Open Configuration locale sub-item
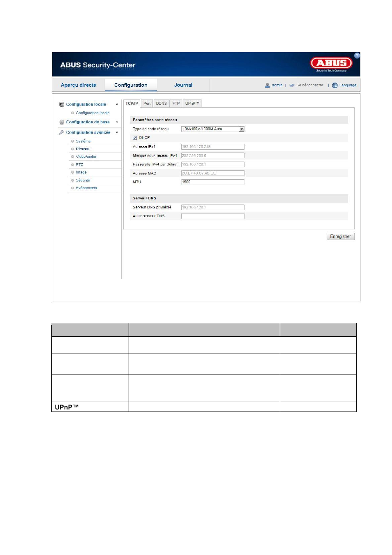 coord(93,113)
